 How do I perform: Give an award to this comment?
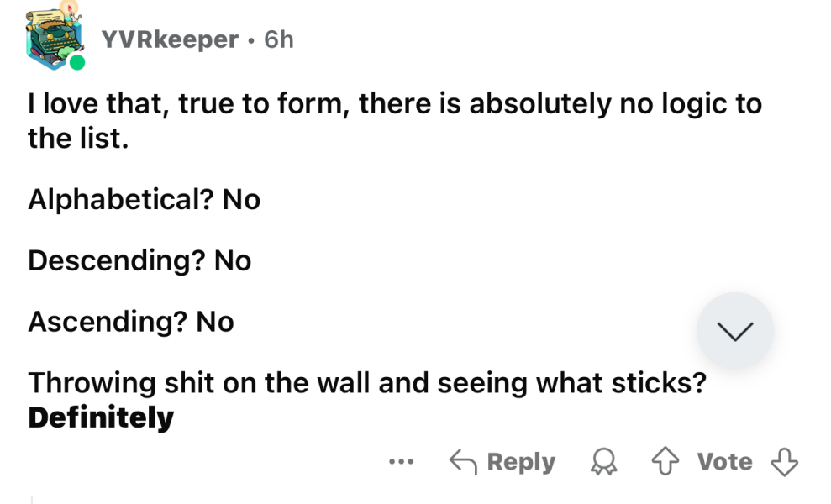[x=603, y=462]
